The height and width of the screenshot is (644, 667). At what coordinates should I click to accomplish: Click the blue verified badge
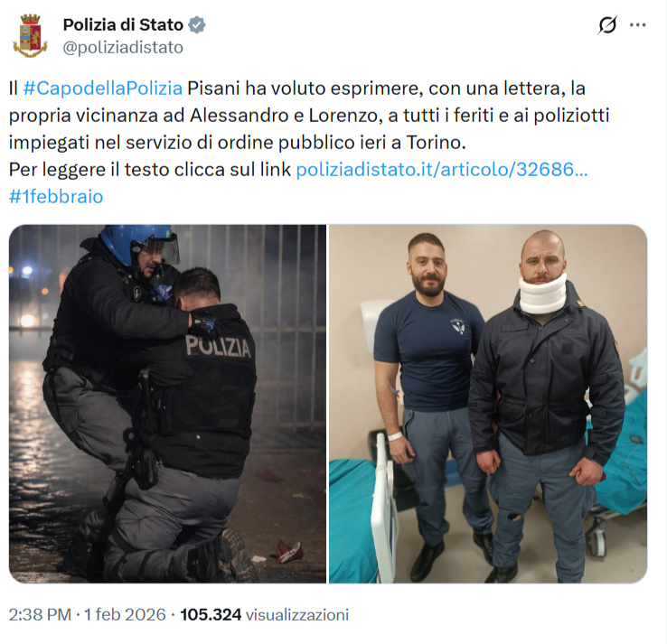[x=197, y=25]
